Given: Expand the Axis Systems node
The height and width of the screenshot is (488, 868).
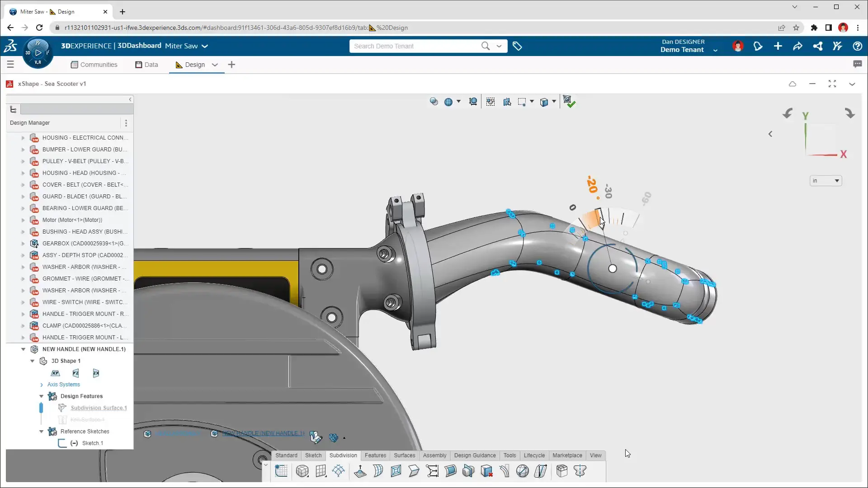Looking at the screenshot, I should click(x=42, y=385).
